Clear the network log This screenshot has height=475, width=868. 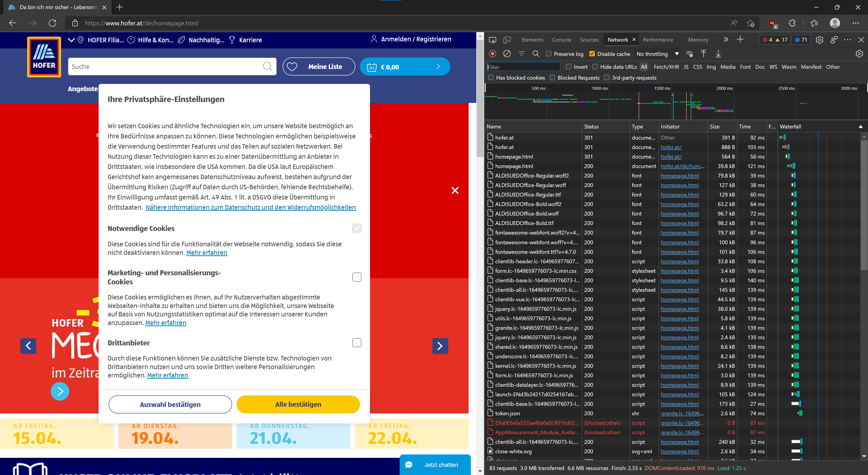pyautogui.click(x=507, y=54)
